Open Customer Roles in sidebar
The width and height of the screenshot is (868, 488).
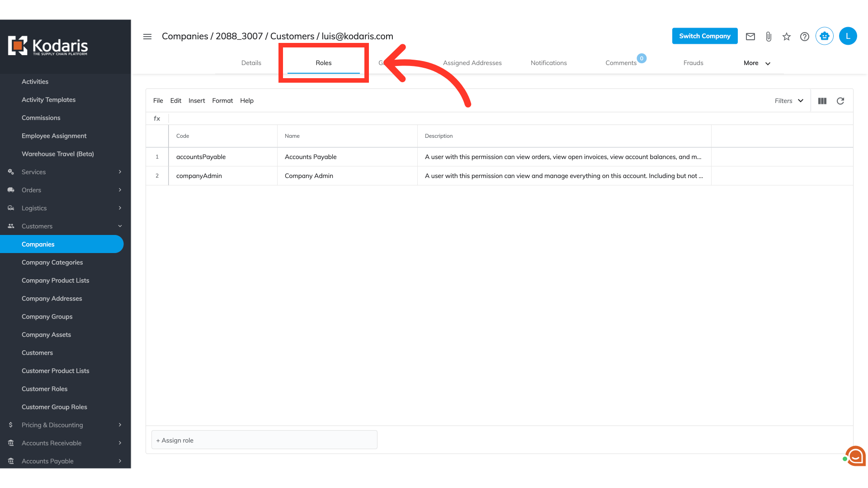[x=44, y=389]
